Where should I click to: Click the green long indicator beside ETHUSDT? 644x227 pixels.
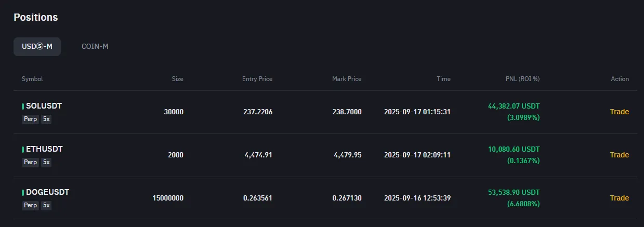point(23,149)
